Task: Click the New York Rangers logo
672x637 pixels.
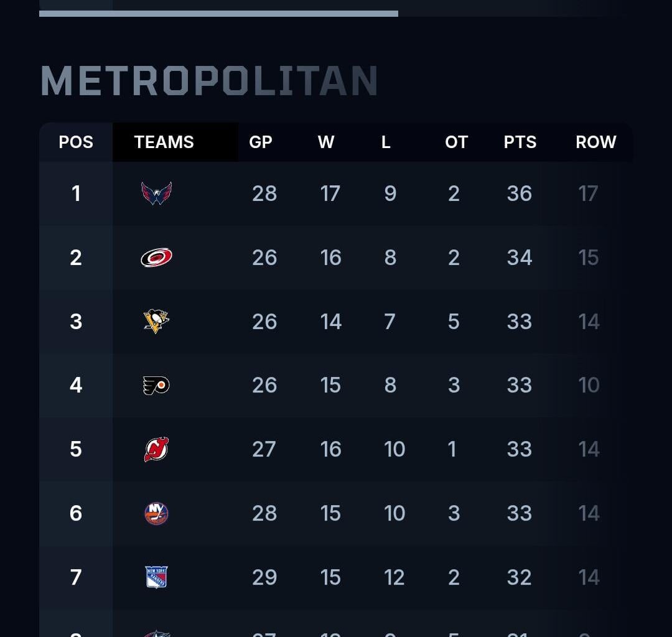Action: 156,577
